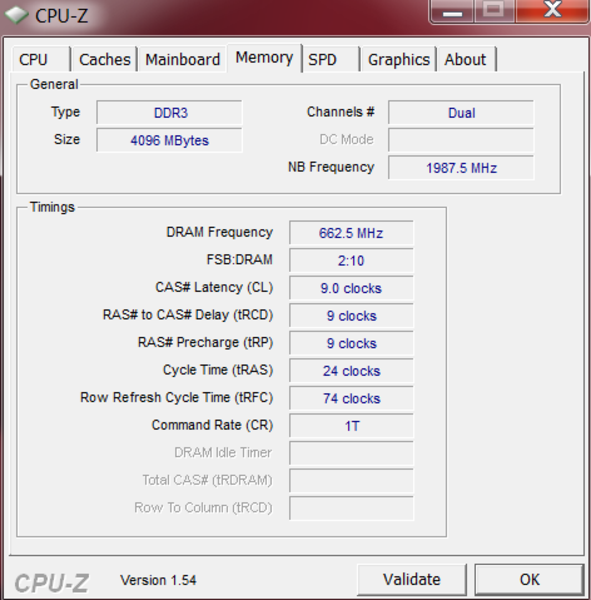Close the CPU-Z window
Viewport: 591px width, 600px height.
point(552,11)
